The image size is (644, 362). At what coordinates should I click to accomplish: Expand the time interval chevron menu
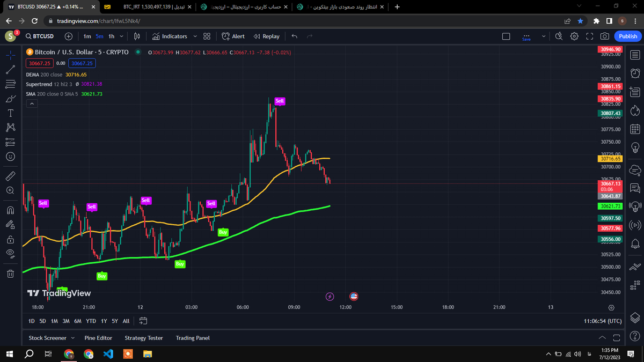(122, 36)
